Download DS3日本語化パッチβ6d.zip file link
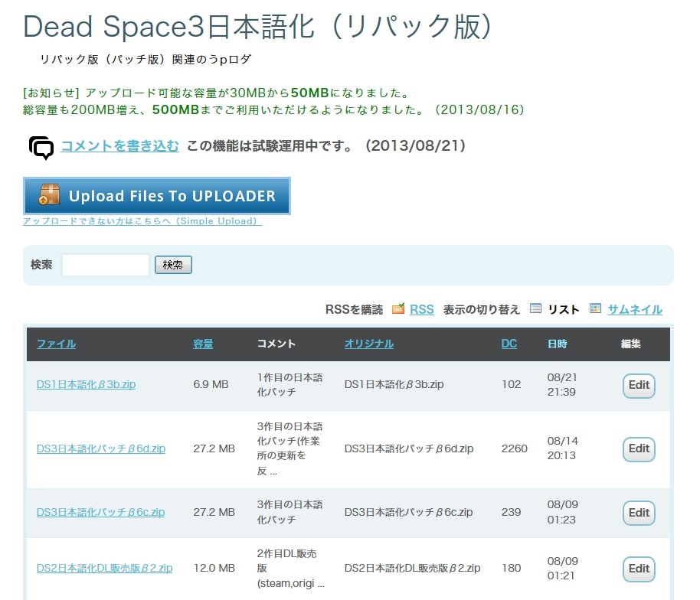 [x=101, y=448]
